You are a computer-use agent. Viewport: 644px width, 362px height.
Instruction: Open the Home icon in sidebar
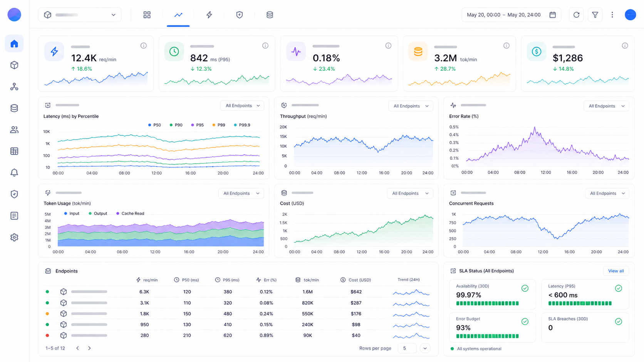[14, 43]
